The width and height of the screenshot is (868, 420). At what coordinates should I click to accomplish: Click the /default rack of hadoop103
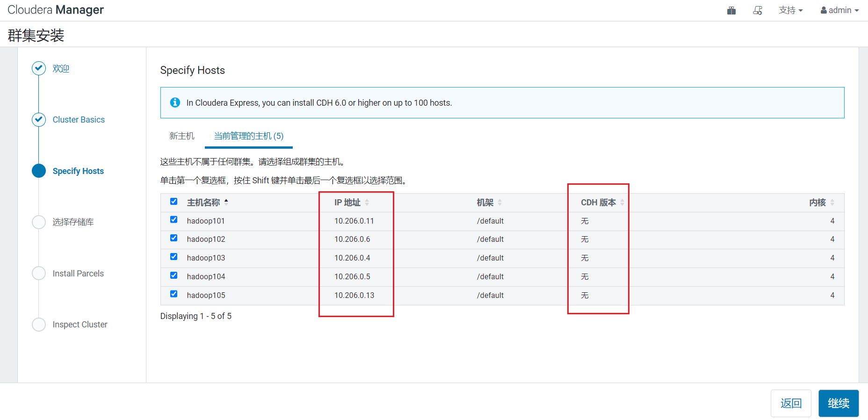490,258
